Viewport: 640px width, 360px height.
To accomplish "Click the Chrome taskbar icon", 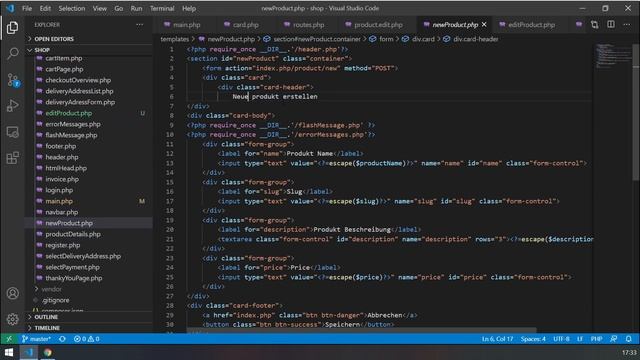I will tap(48, 352).
